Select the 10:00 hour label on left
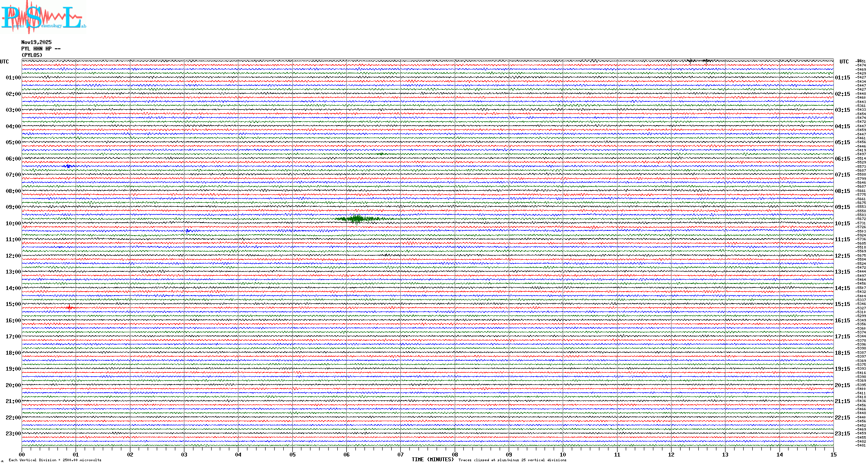The image size is (868, 466). click(x=13, y=224)
